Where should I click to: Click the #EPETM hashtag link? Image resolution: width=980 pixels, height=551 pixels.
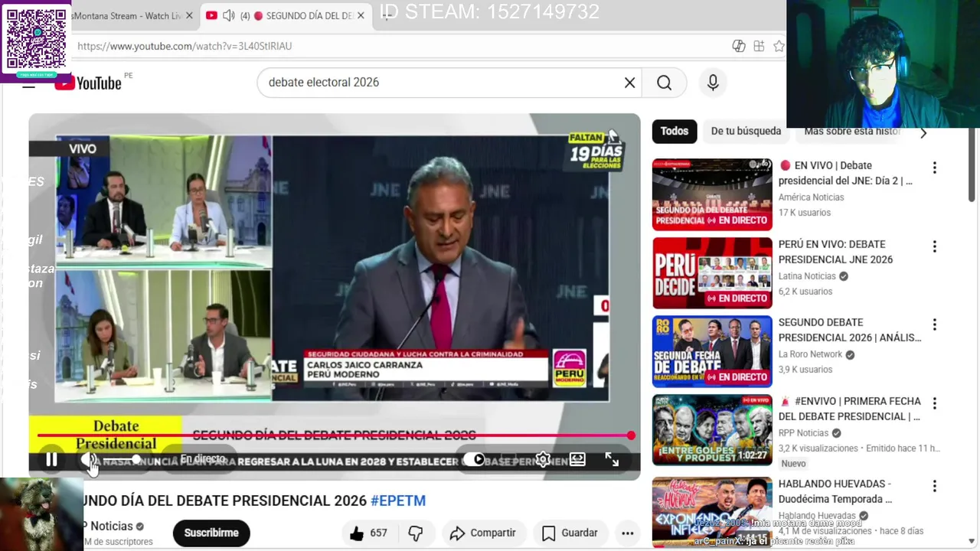click(398, 500)
